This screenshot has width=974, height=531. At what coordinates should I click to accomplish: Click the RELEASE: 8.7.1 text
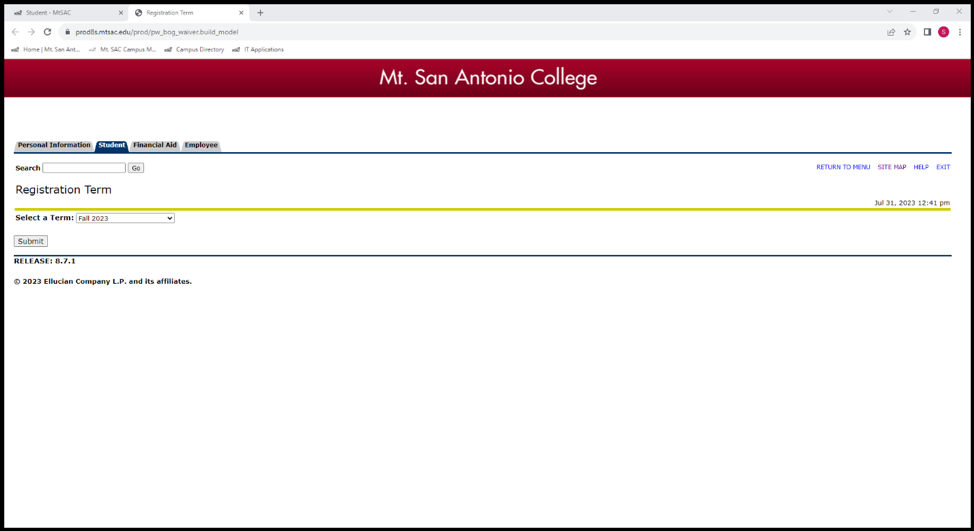[45, 261]
